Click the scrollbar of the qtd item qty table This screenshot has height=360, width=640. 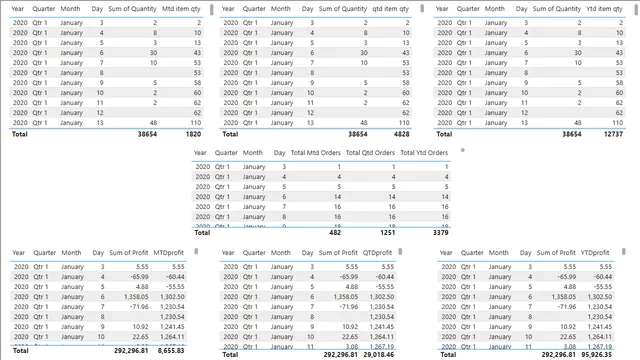tap(422, 8)
